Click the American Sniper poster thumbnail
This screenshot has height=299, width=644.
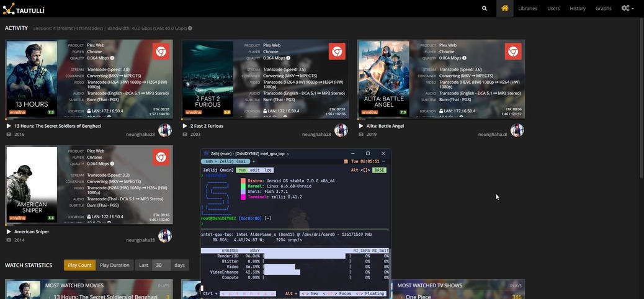tap(32, 184)
